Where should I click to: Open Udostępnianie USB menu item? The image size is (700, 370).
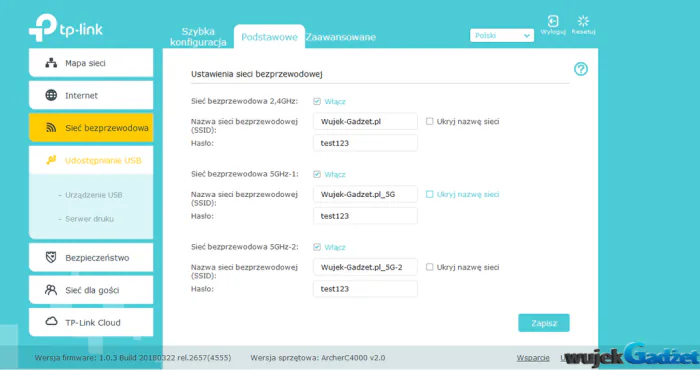click(91, 160)
